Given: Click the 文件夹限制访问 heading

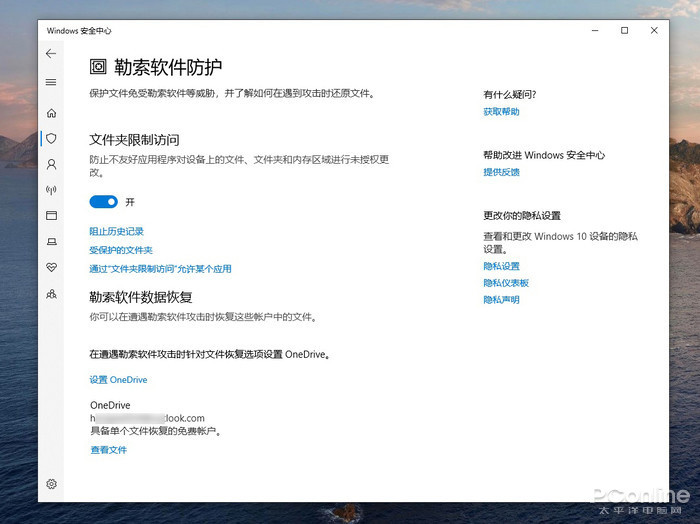Looking at the screenshot, I should pyautogui.click(x=134, y=140).
